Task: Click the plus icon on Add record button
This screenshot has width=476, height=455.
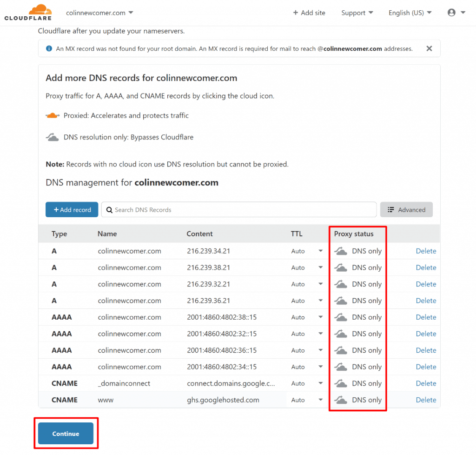Action: tap(57, 209)
